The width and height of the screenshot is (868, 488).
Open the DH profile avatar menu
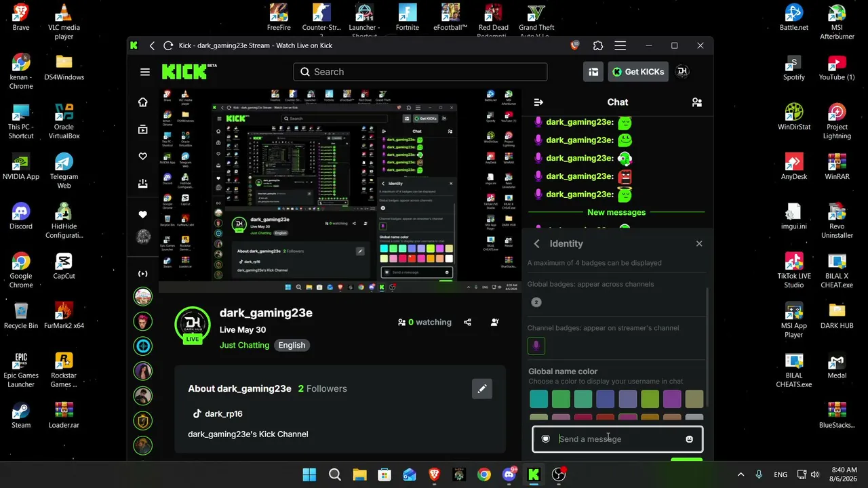[x=683, y=72]
